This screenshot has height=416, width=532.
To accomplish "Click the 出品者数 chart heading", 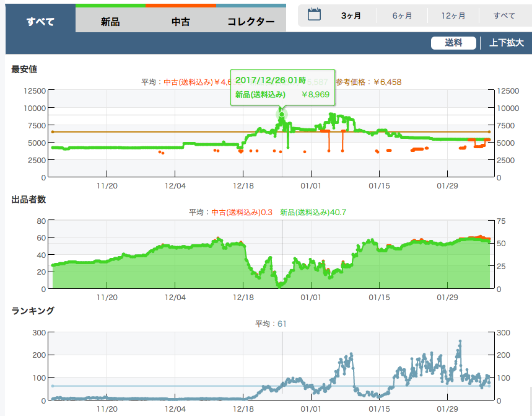I will click(x=28, y=200).
